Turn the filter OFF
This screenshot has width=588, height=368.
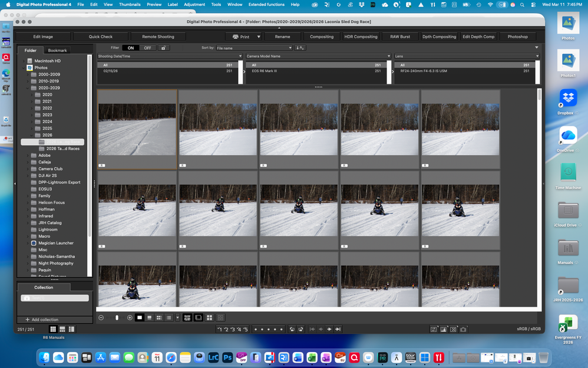147,48
